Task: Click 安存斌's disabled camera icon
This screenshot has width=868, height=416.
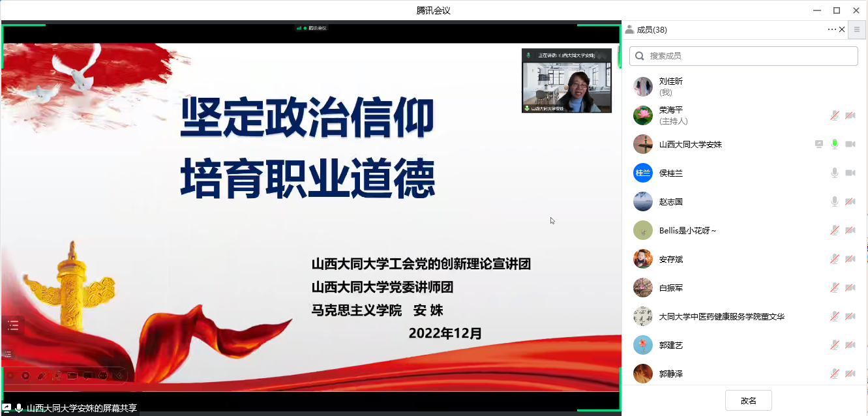Action: 850,259
